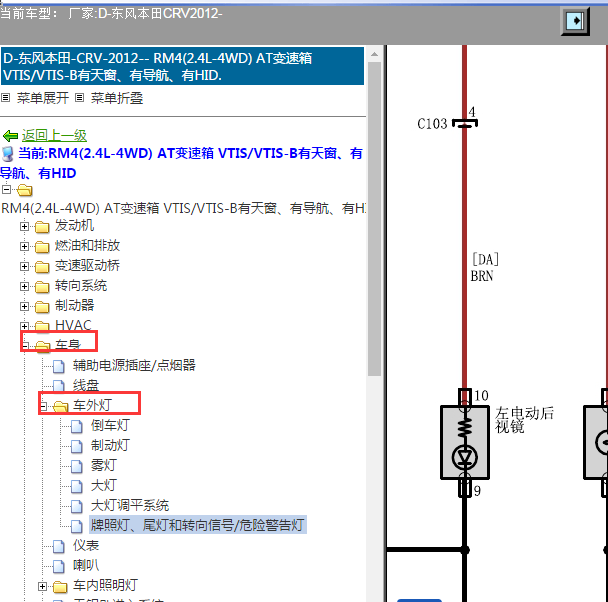608x602 pixels.
Task: Click the 左电动后视镜 component in diagram
Action: (465, 442)
